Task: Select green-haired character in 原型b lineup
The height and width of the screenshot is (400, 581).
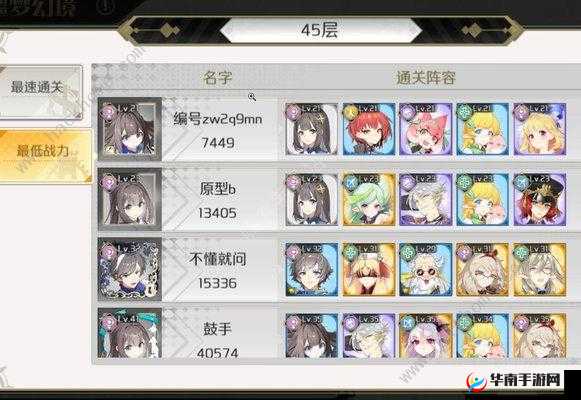Action: pos(369,199)
